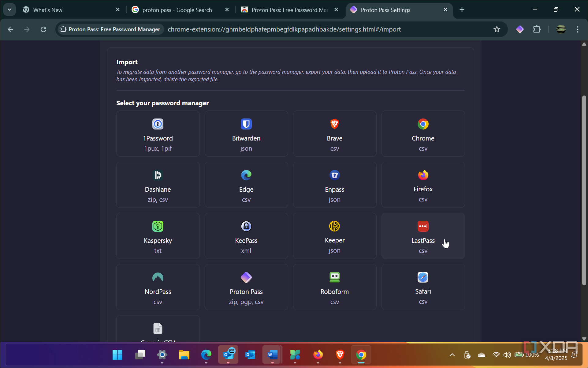Open the Proton Pass extension toolbar icon
This screenshot has height=368, width=588.
[520, 29]
